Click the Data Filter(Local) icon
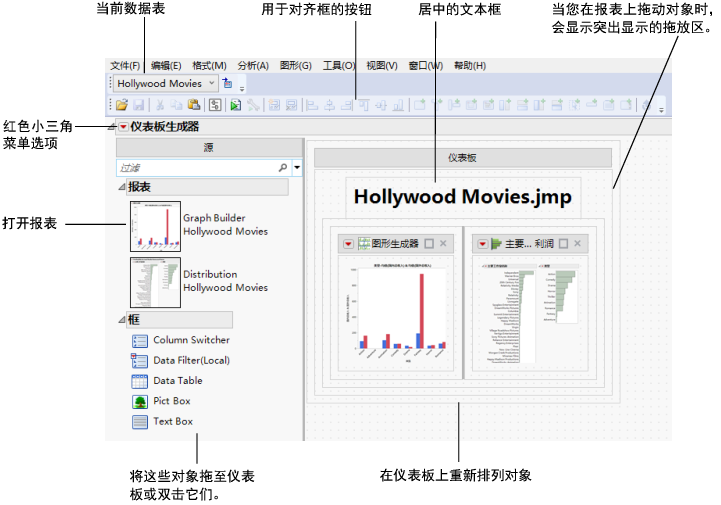The image size is (721, 505). (x=139, y=361)
